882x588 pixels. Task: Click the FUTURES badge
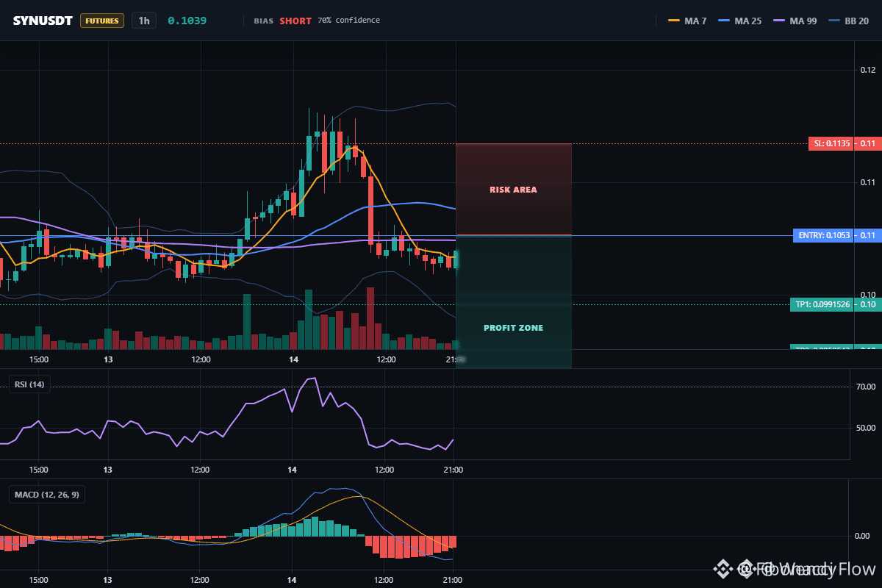click(102, 21)
